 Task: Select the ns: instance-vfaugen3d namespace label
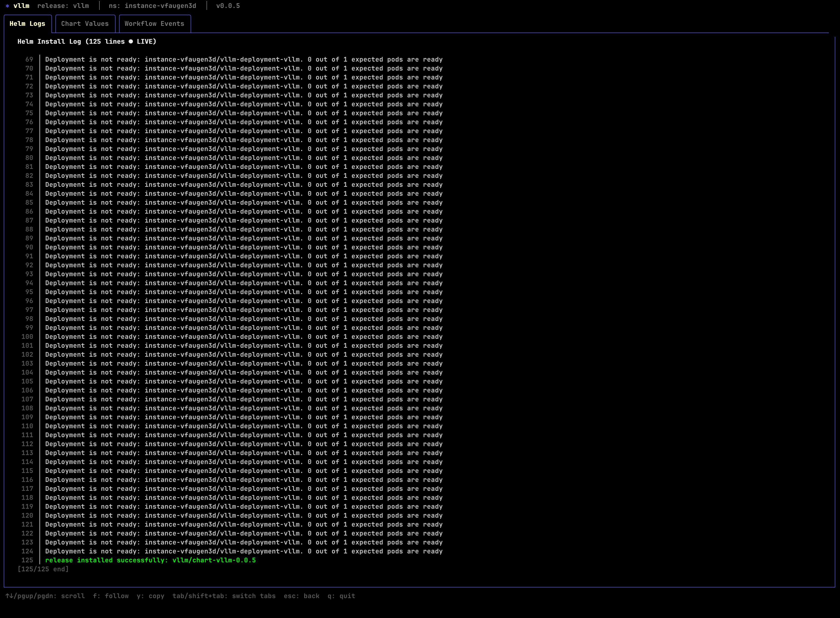(x=153, y=6)
